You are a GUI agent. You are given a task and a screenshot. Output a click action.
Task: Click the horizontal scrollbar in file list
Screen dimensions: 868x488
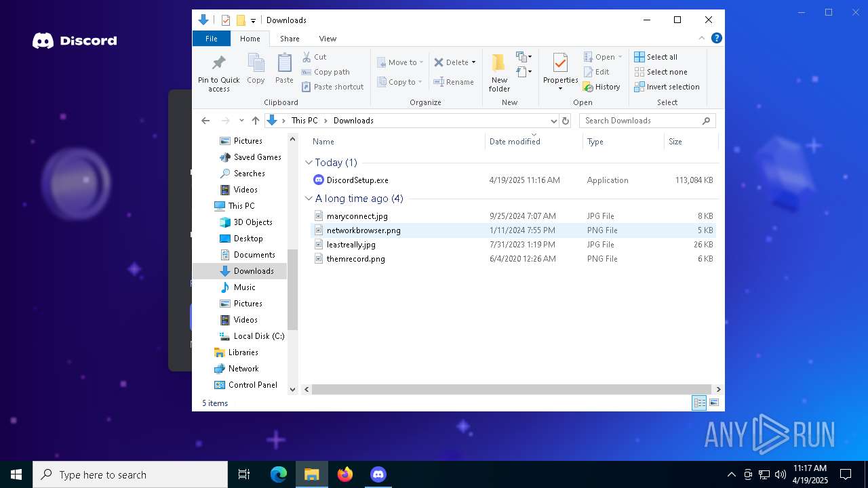[x=511, y=390]
